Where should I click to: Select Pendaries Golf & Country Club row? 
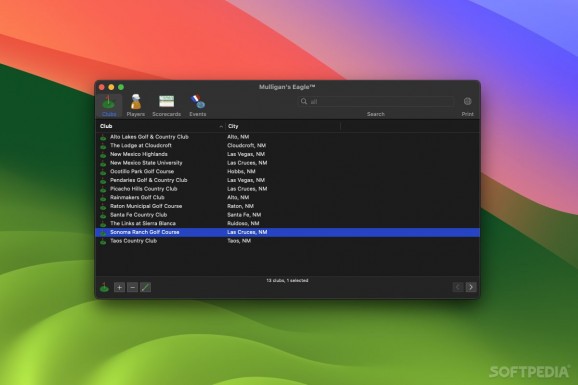click(288, 180)
